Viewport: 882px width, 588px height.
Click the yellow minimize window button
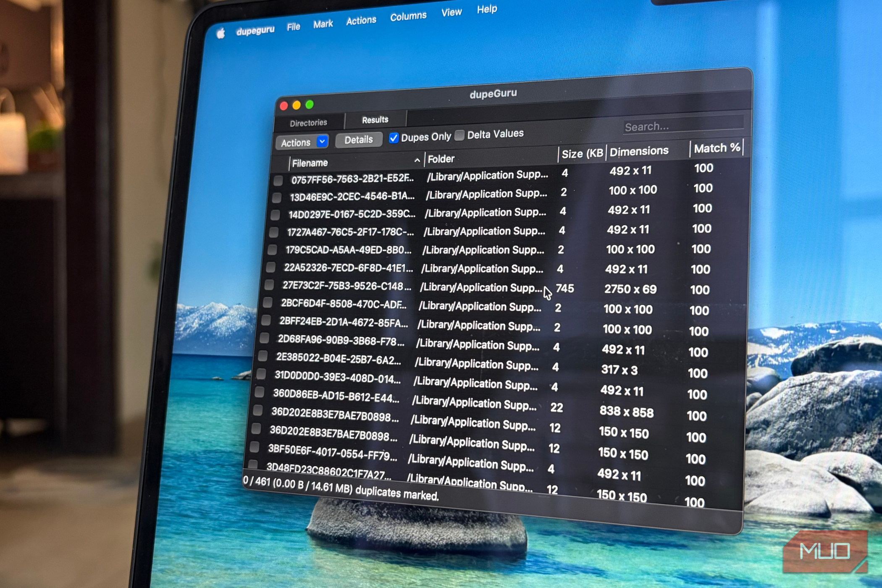tap(297, 105)
